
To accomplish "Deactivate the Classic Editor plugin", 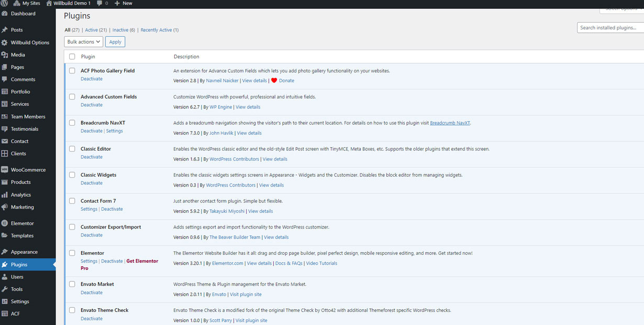I will point(92,157).
